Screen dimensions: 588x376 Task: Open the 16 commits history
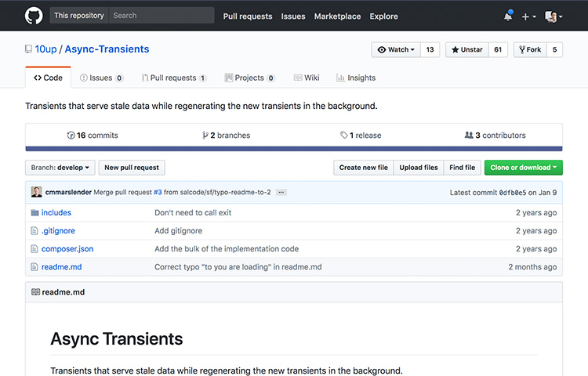[x=93, y=136]
